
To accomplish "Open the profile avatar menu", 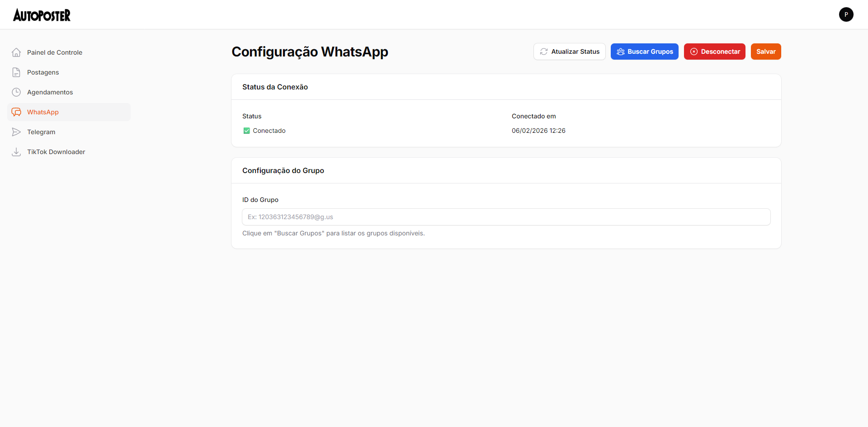I will 846,14.
